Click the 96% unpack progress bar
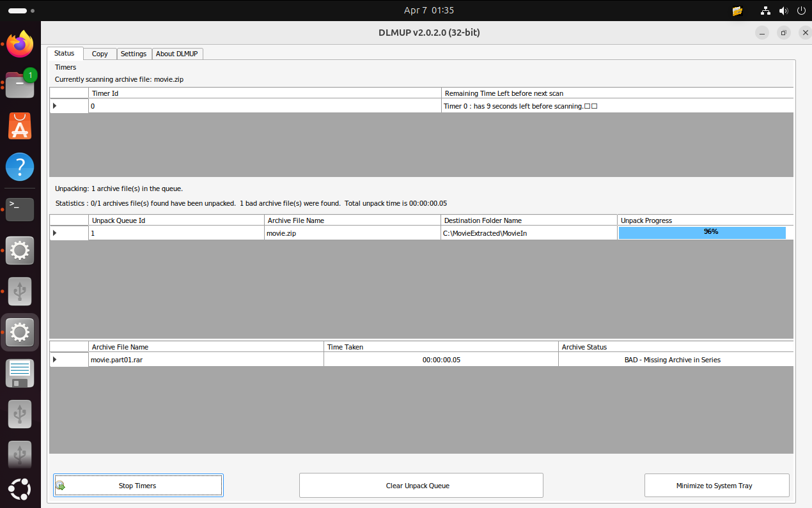This screenshot has height=508, width=812. pos(701,233)
